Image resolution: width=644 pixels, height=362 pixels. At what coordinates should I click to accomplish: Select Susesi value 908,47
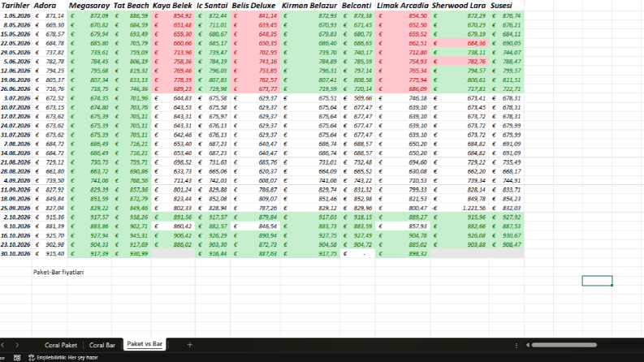(506, 244)
